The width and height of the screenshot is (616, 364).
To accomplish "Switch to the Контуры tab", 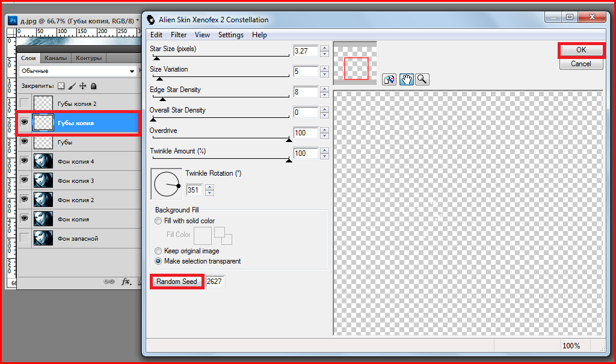I will pos(88,58).
